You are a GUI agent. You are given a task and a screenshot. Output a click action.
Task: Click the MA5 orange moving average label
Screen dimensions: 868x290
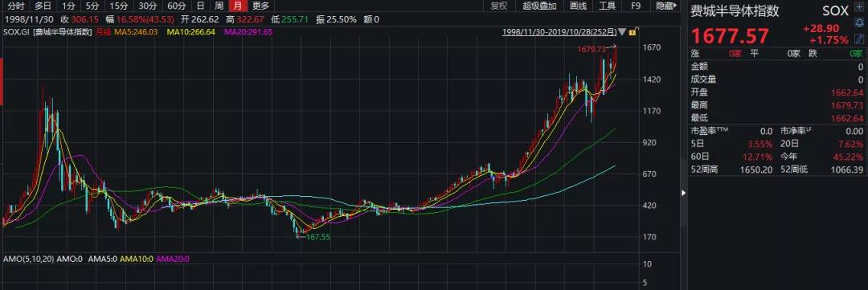pyautogui.click(x=136, y=32)
